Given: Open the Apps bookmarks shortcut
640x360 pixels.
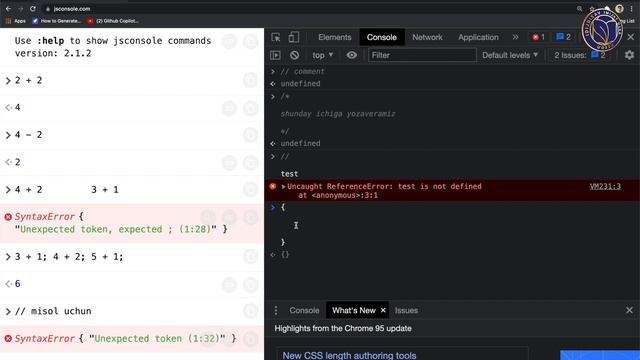Looking at the screenshot, I should tap(16, 21).
